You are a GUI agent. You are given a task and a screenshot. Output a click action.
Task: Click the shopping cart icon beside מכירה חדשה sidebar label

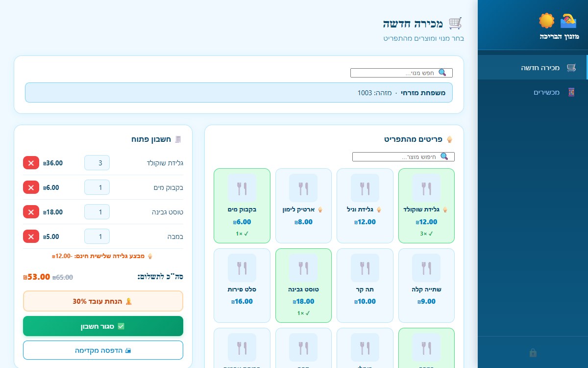(571, 68)
